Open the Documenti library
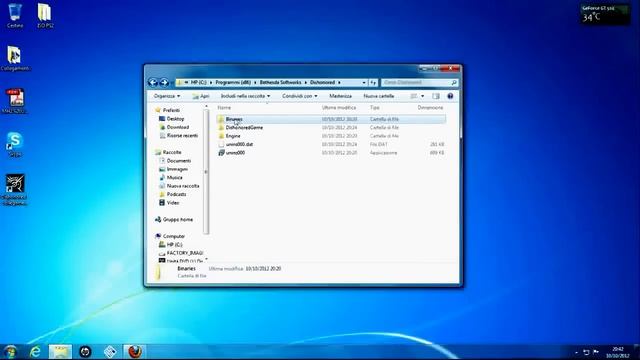Viewport: 640px width, 360px height. point(179,161)
